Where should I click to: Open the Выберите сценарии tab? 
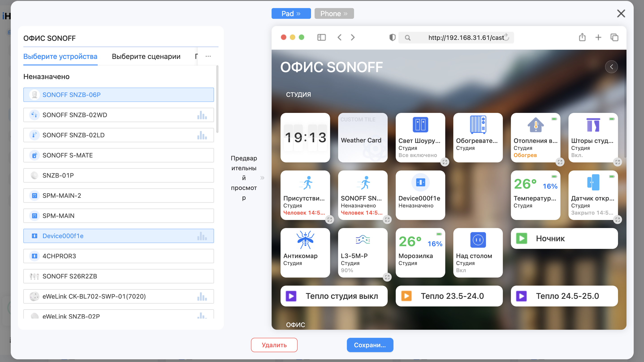tap(146, 56)
